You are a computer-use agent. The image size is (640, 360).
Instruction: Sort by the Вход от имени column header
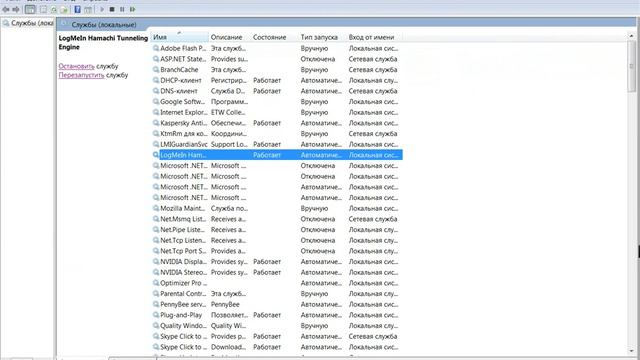pos(374,37)
